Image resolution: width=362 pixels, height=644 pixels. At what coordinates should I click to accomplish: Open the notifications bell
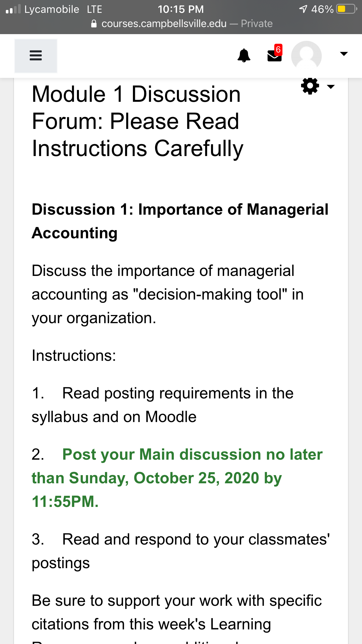pyautogui.click(x=244, y=55)
